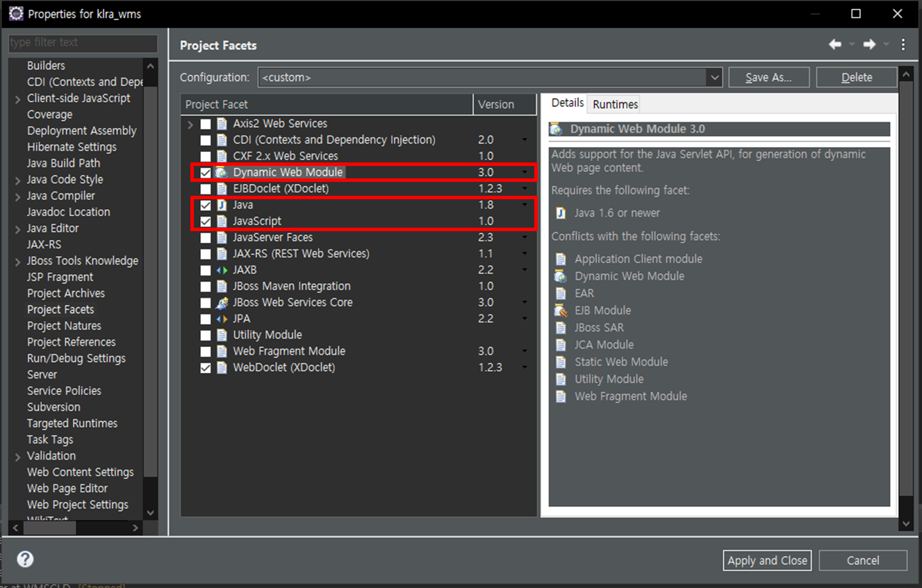Navigate back with the left arrow icon
The width and height of the screenshot is (922, 588).
point(835,45)
